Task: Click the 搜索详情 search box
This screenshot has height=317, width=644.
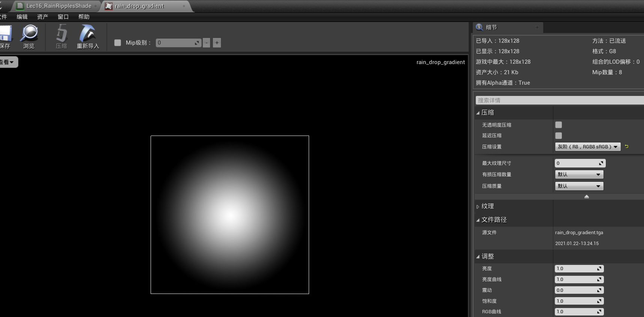Action: (x=560, y=100)
